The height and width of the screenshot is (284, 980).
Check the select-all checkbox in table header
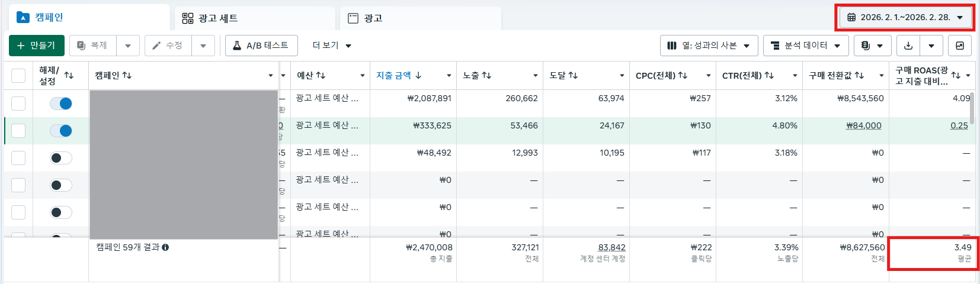[x=18, y=76]
